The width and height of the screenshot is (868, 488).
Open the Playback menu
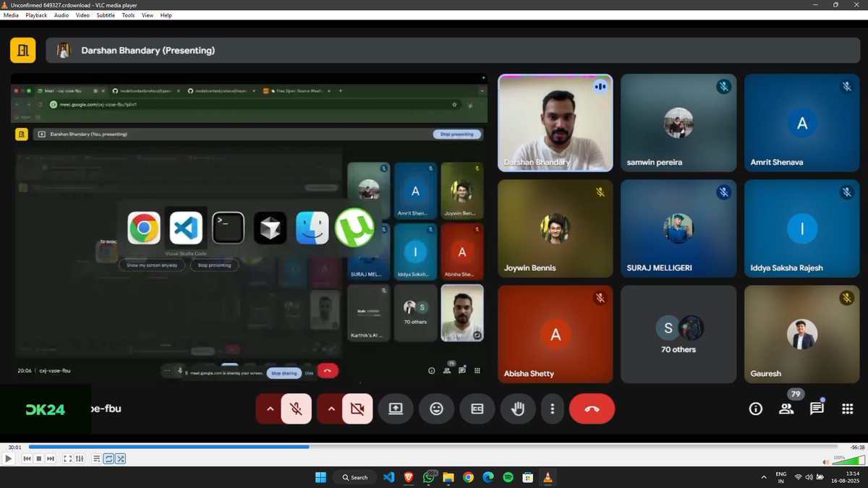[x=36, y=15]
